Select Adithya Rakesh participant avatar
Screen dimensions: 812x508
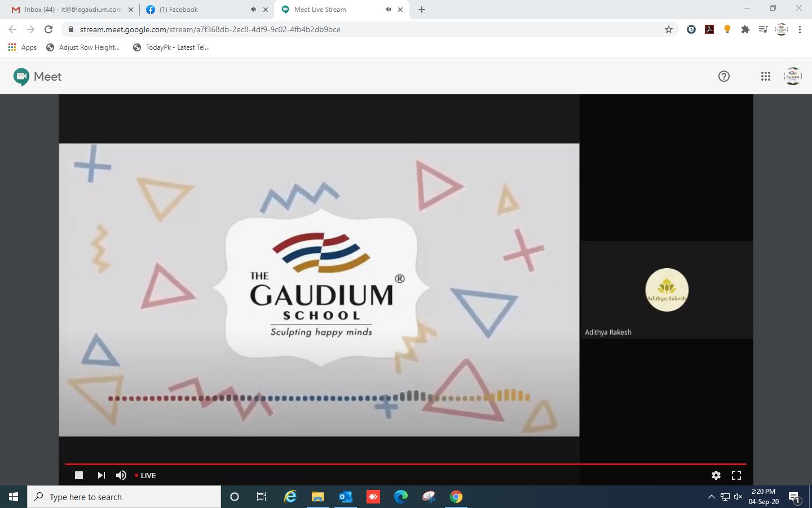(x=667, y=290)
